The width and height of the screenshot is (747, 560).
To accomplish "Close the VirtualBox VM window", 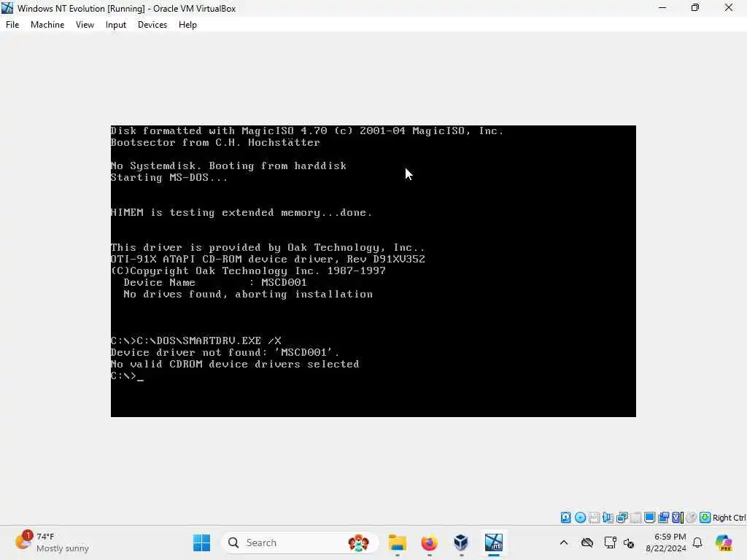I will click(729, 8).
